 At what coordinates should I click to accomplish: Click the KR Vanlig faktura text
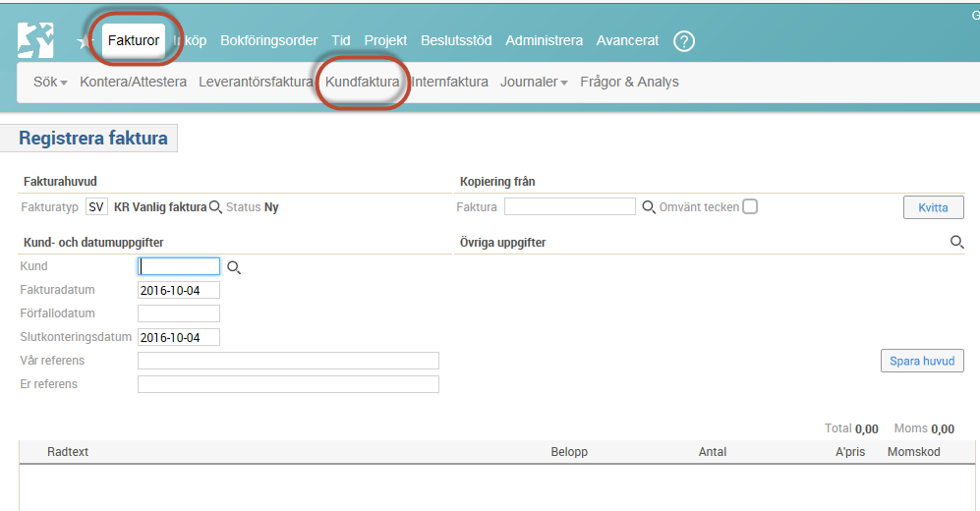pos(160,207)
